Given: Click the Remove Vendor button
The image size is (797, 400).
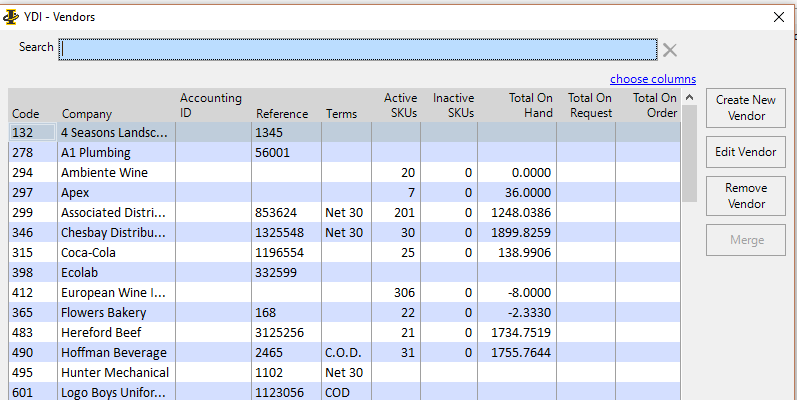Looking at the screenshot, I should pyautogui.click(x=746, y=196).
